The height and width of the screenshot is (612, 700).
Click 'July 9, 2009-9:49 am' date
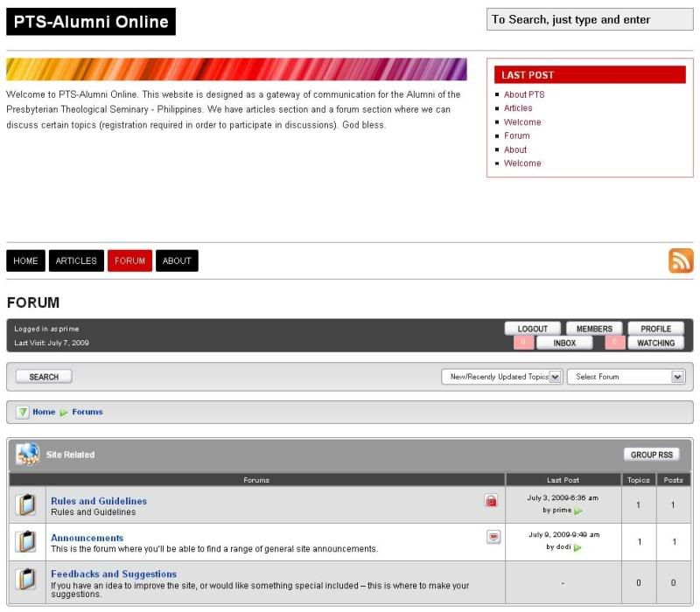coord(564,534)
